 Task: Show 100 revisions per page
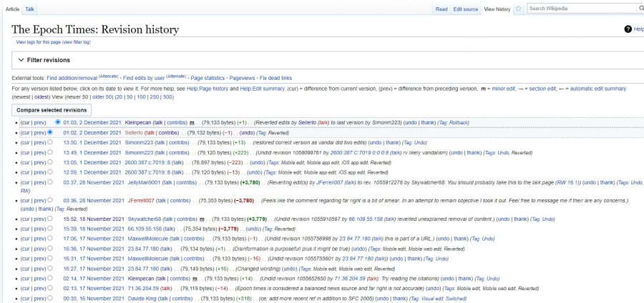(141, 97)
